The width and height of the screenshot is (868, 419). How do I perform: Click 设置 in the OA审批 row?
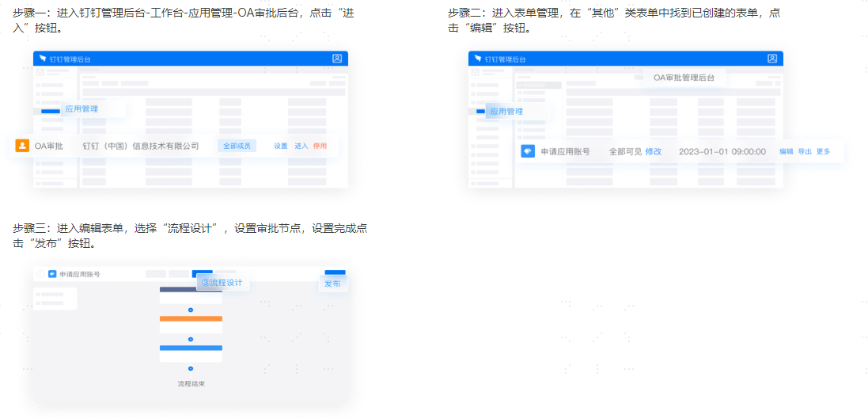pyautogui.click(x=281, y=147)
